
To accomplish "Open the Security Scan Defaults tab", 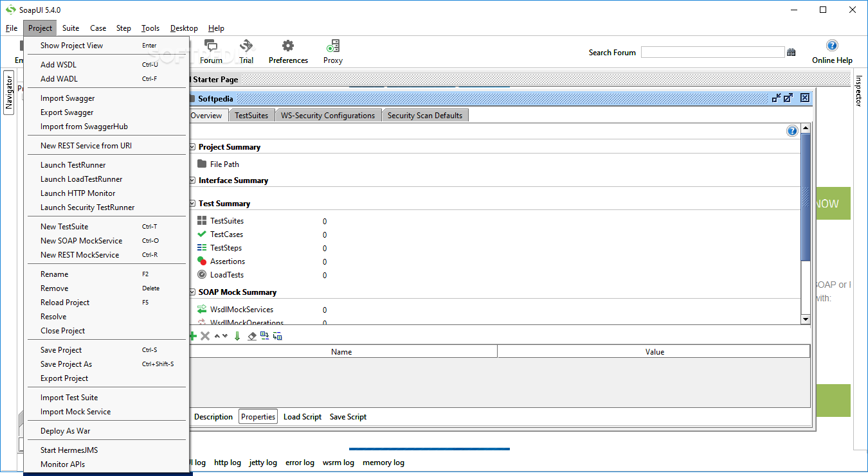I will (425, 115).
